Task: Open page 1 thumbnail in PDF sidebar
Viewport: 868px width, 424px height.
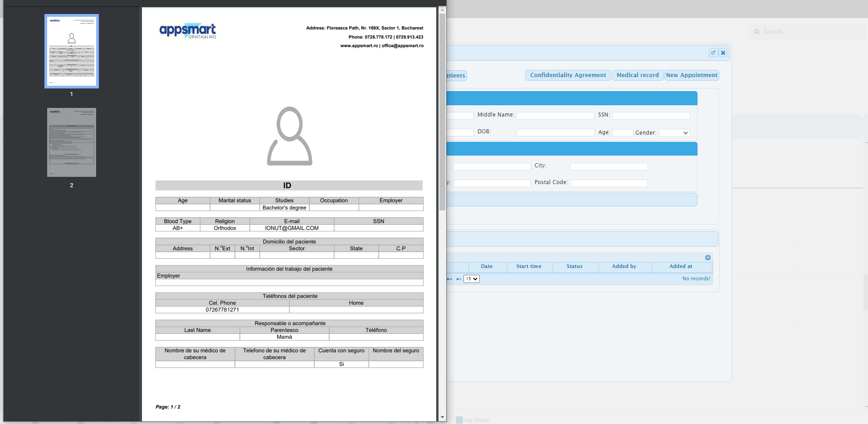Action: click(x=72, y=51)
